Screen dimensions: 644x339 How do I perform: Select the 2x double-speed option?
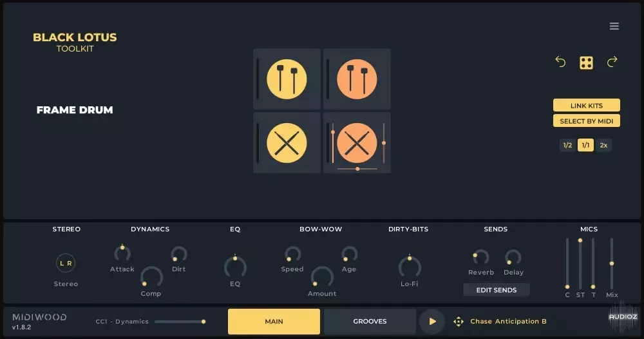603,145
